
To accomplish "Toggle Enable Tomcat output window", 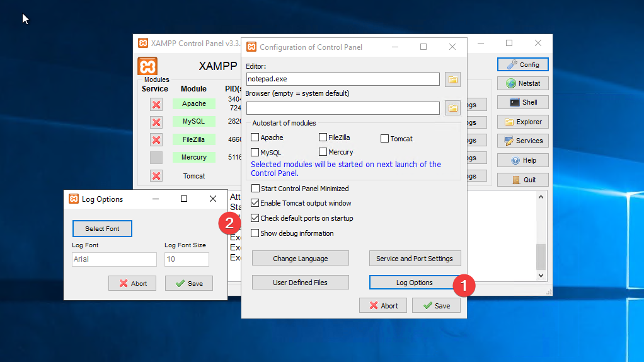I will [255, 203].
